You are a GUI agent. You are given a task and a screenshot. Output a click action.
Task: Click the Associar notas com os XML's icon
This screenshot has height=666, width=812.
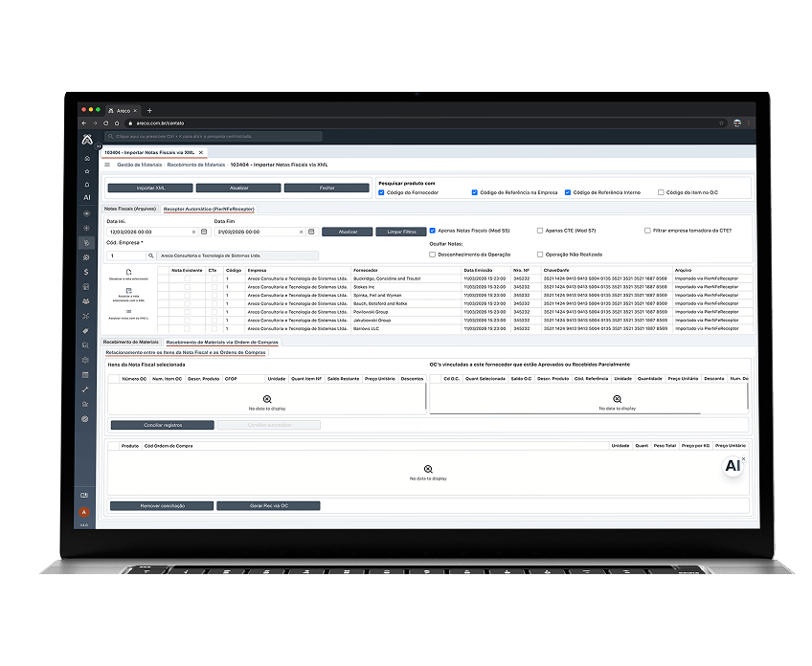pos(128,312)
